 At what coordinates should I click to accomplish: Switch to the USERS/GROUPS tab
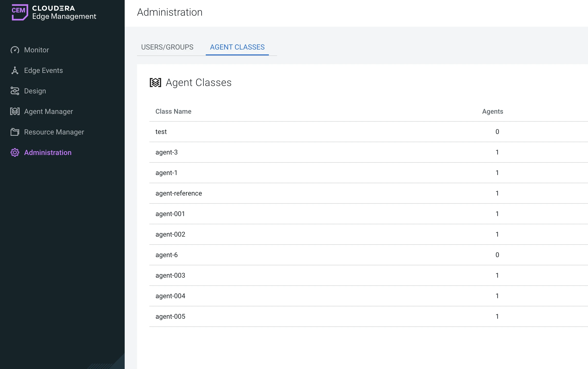(167, 47)
